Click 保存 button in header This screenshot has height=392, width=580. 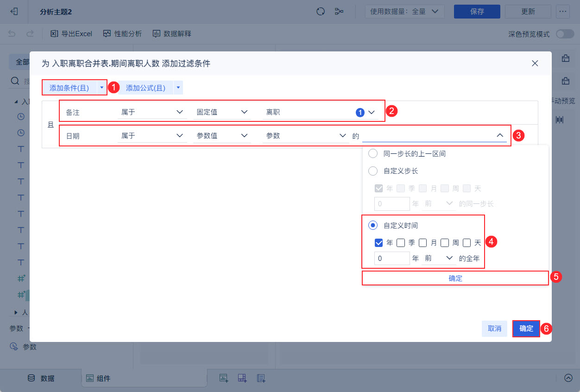477,12
